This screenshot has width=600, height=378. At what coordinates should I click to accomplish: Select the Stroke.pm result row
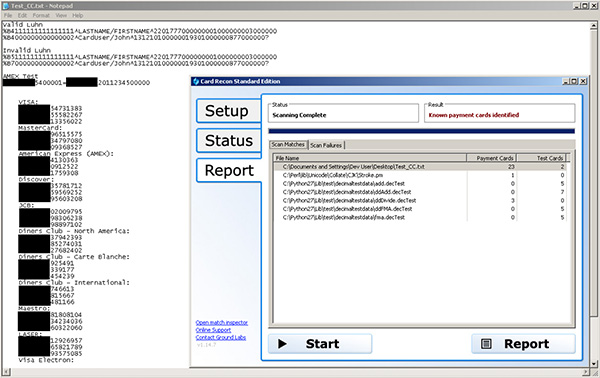[420, 175]
